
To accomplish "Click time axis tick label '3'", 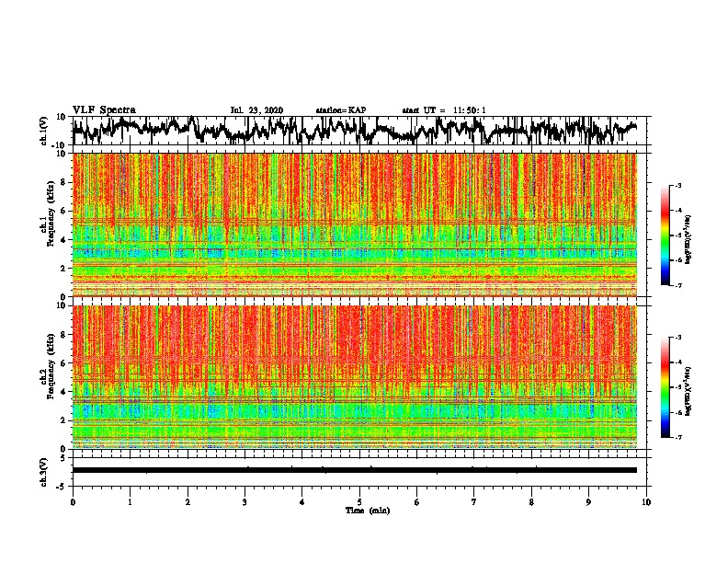I will [x=245, y=502].
